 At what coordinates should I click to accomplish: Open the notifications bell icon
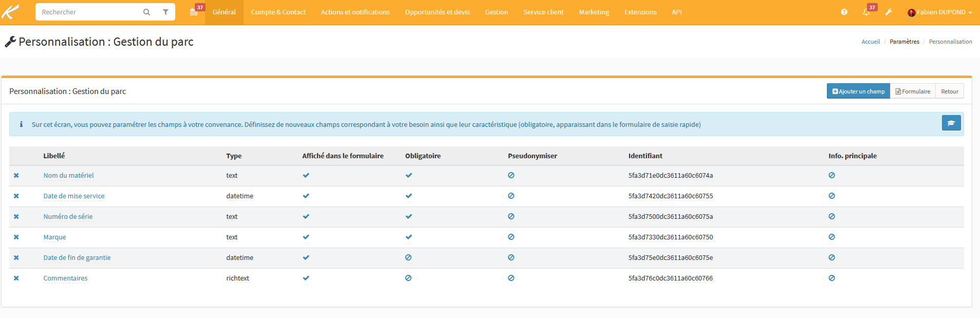click(866, 12)
